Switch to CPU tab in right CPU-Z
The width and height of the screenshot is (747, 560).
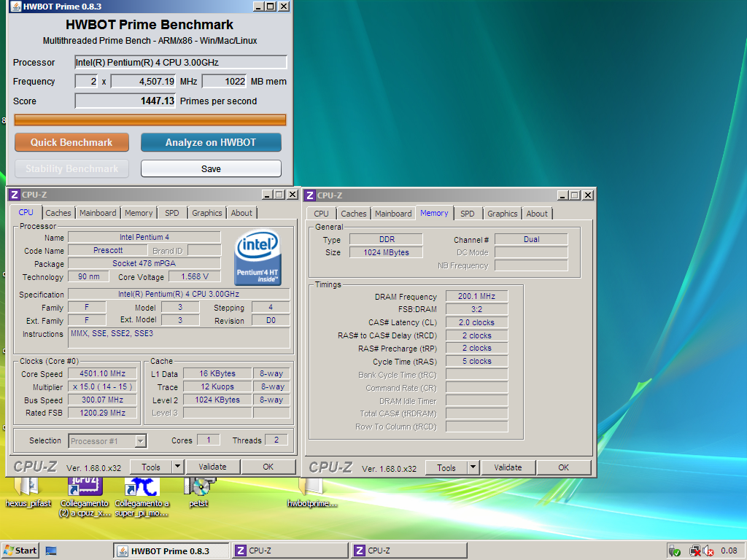tap(321, 214)
